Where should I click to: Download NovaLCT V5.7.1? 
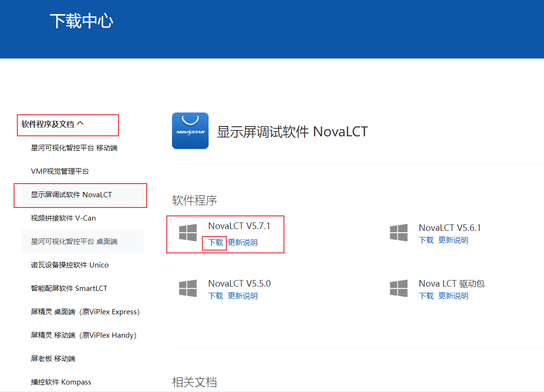click(x=216, y=243)
